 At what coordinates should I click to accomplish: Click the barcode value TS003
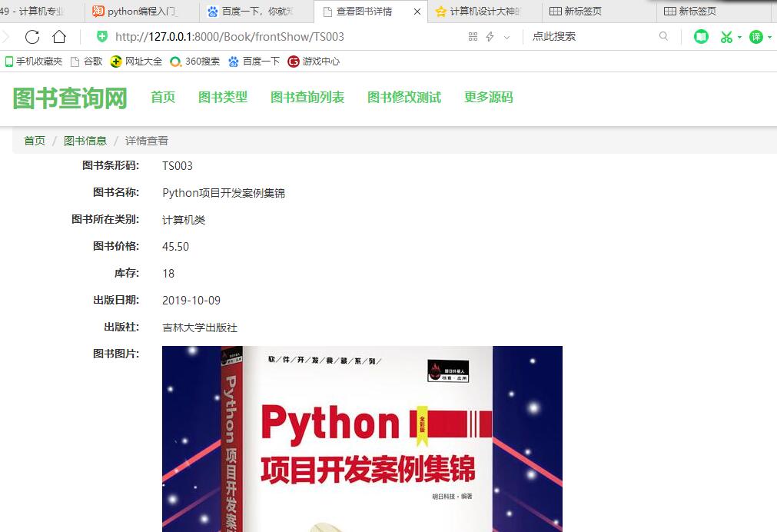(x=178, y=166)
